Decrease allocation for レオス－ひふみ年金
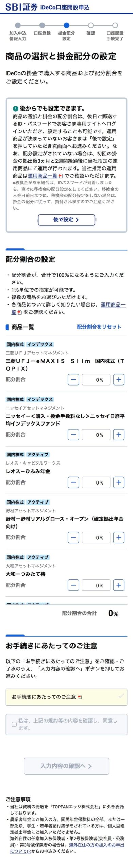 coord(73,482)
